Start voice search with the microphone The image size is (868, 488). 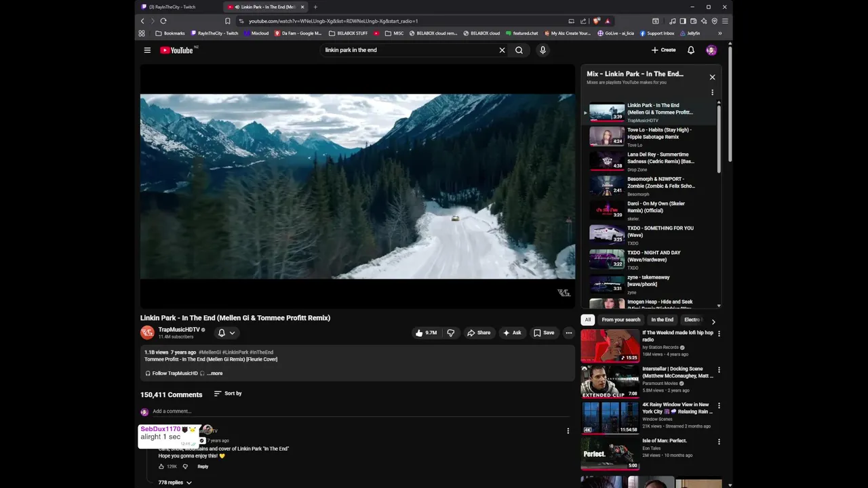coord(542,50)
